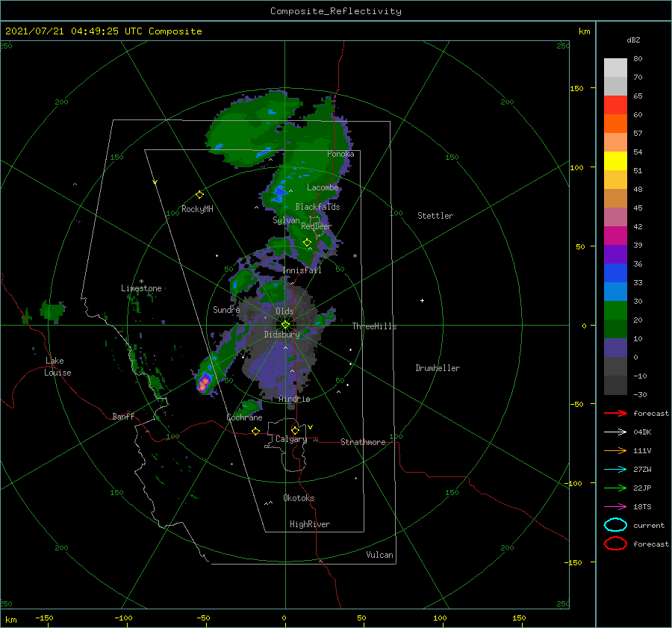Click the Innisfail city label
This screenshot has height=628, width=672.
[x=302, y=270]
